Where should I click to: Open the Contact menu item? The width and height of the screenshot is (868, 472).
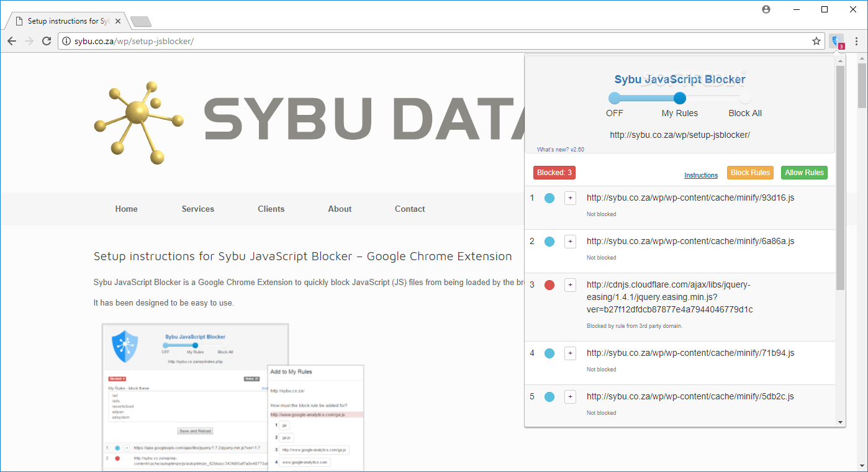(x=410, y=209)
